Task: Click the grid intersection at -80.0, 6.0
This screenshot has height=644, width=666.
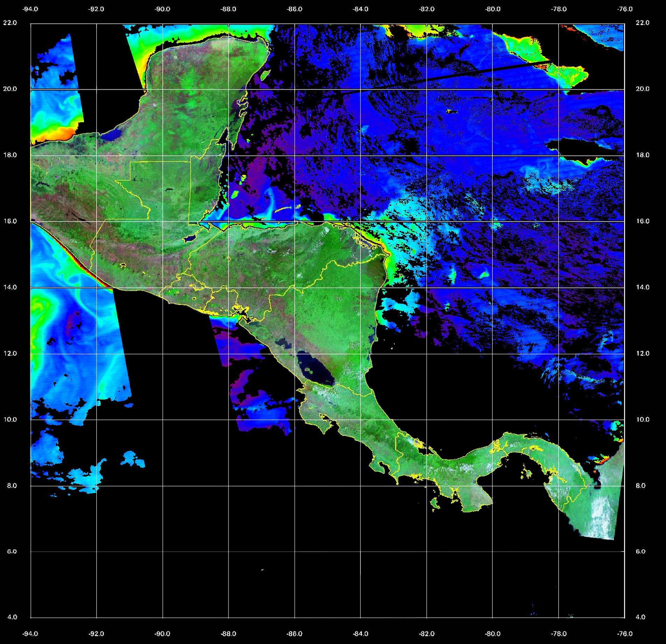Action: [492, 552]
